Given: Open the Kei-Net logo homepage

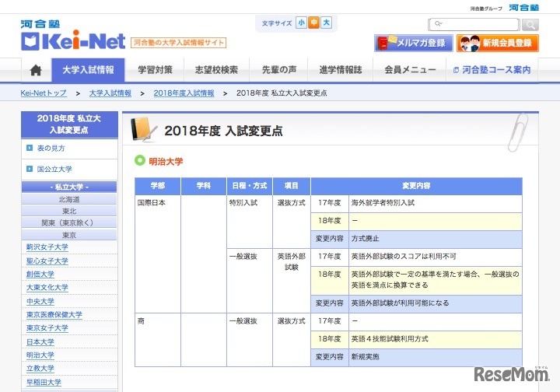Looking at the screenshot, I should point(73,36).
